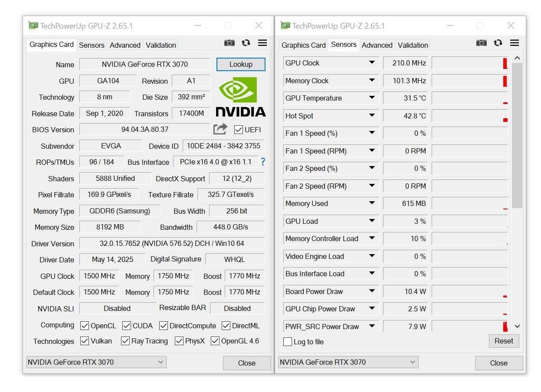
Task: Toggle the OpenCL checkbox
Action: coord(85,326)
